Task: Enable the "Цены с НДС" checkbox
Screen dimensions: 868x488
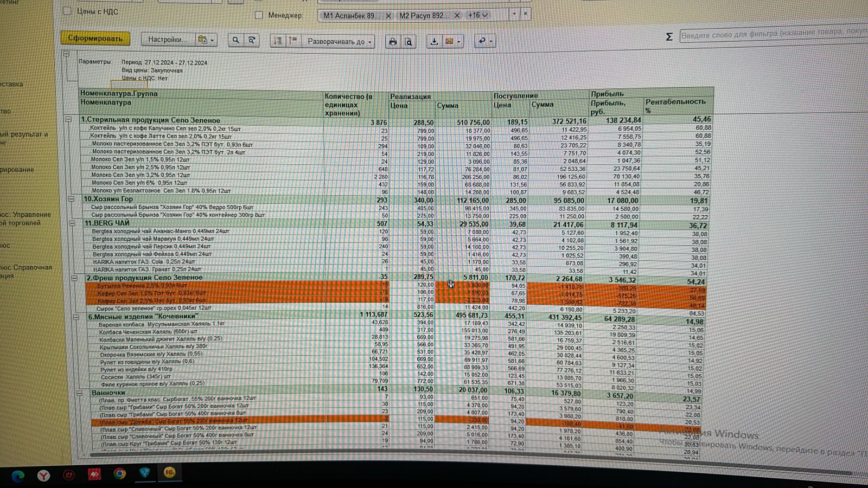Action: (x=67, y=11)
